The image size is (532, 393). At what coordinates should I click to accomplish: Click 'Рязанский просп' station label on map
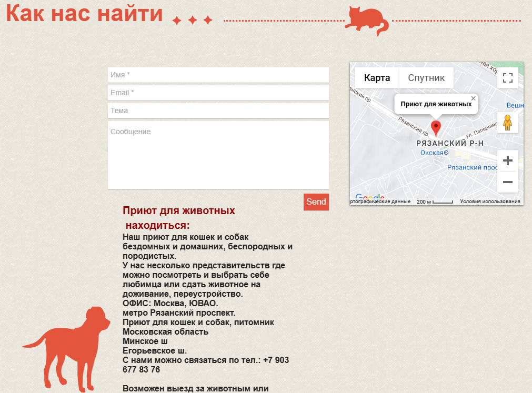coord(472,167)
